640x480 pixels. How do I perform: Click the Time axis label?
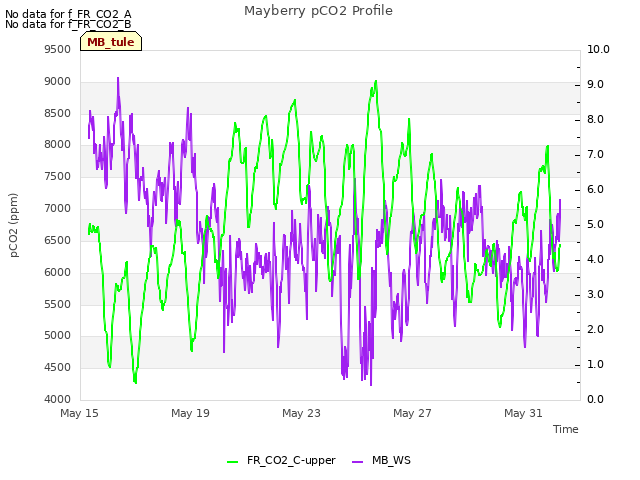pos(565,429)
